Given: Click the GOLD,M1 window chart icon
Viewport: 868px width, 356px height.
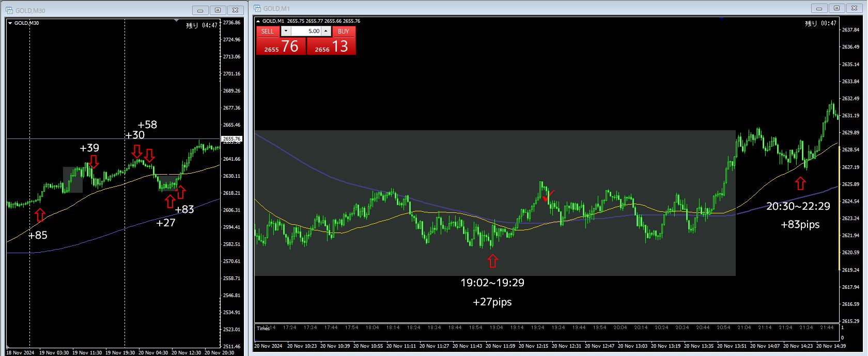Looking at the screenshot, I should click(257, 8).
